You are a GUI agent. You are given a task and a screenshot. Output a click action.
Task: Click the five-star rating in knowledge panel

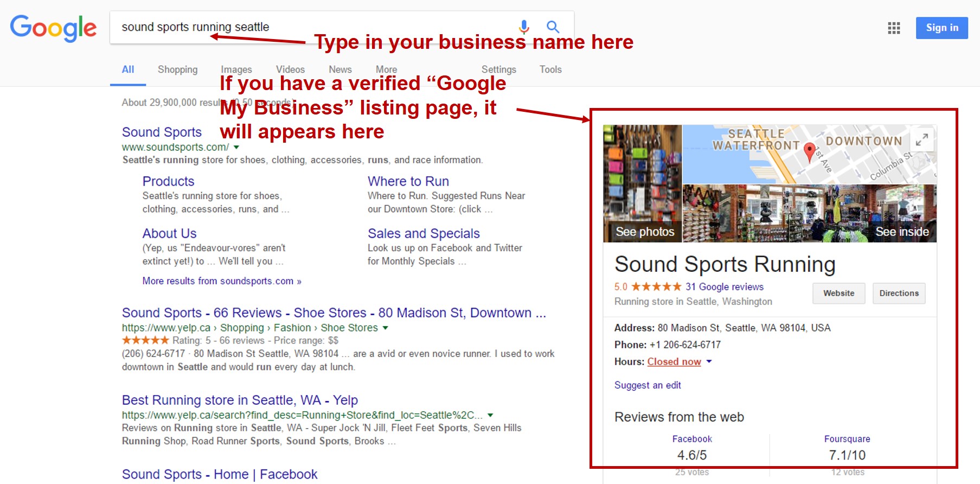656,286
